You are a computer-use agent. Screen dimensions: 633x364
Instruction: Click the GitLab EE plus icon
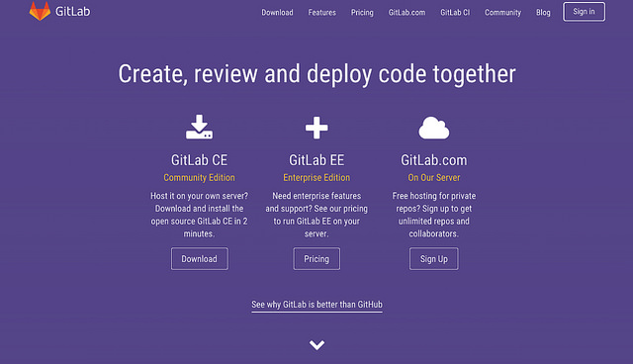coord(316,128)
